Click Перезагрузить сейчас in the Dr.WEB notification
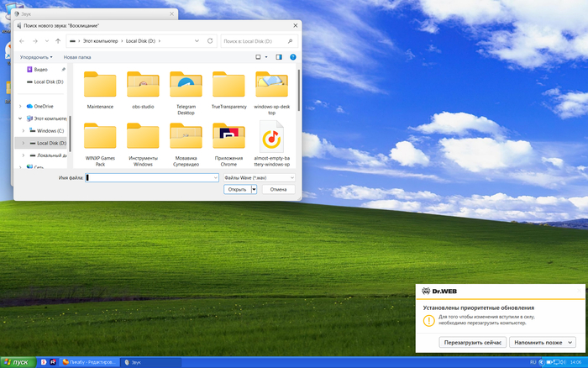The image size is (588, 368). pyautogui.click(x=472, y=343)
